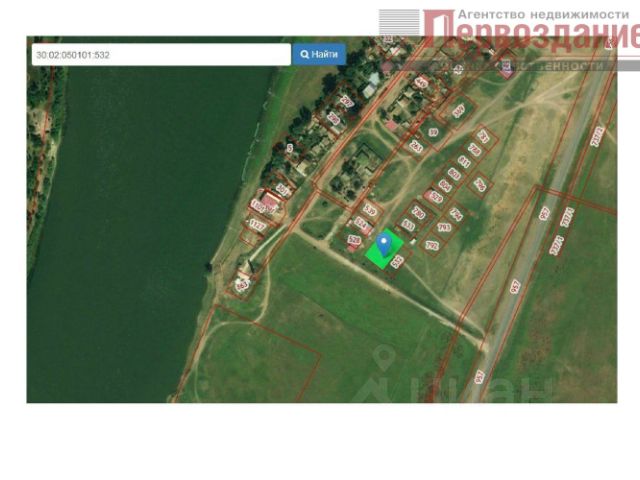Image resolution: width=640 pixels, height=480 pixels.
Task: Select parcel labeled 811
Action: click(464, 162)
